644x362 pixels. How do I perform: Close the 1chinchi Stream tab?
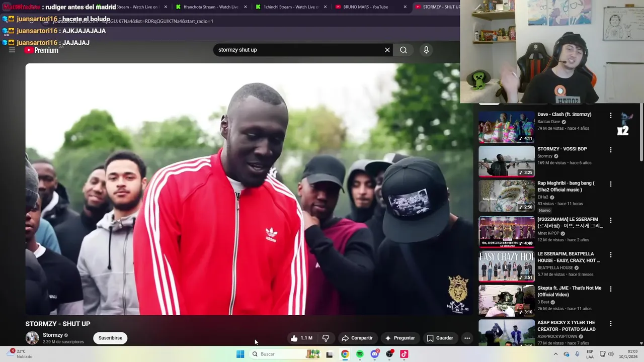click(326, 7)
